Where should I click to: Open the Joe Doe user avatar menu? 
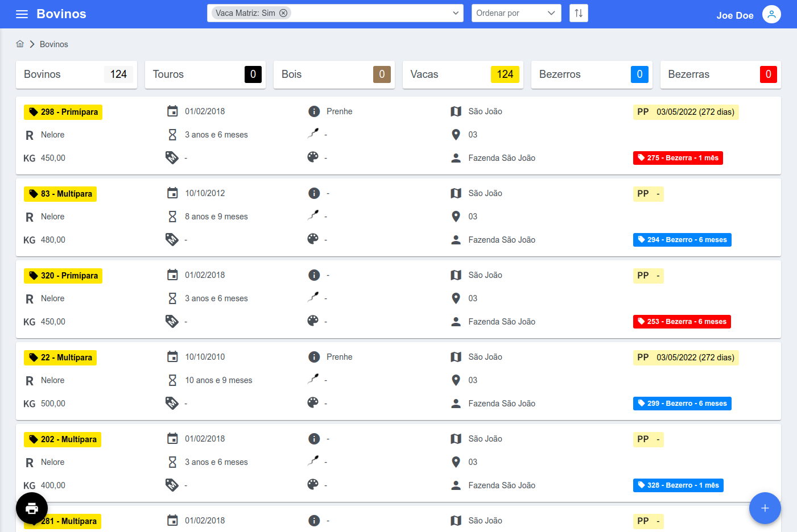[x=771, y=14]
